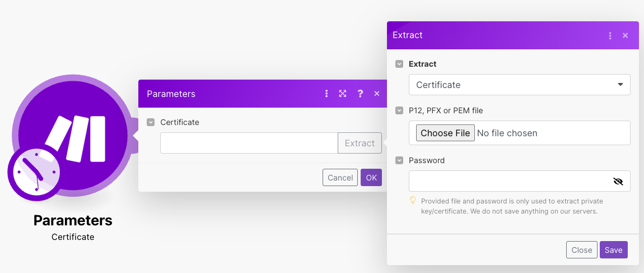Open Extract dialog three-dot options menu
This screenshot has width=644, height=273.
(x=610, y=35)
